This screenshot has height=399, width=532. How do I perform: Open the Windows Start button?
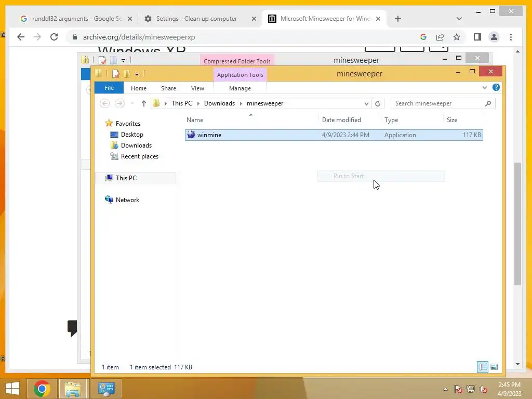pyautogui.click(x=12, y=389)
